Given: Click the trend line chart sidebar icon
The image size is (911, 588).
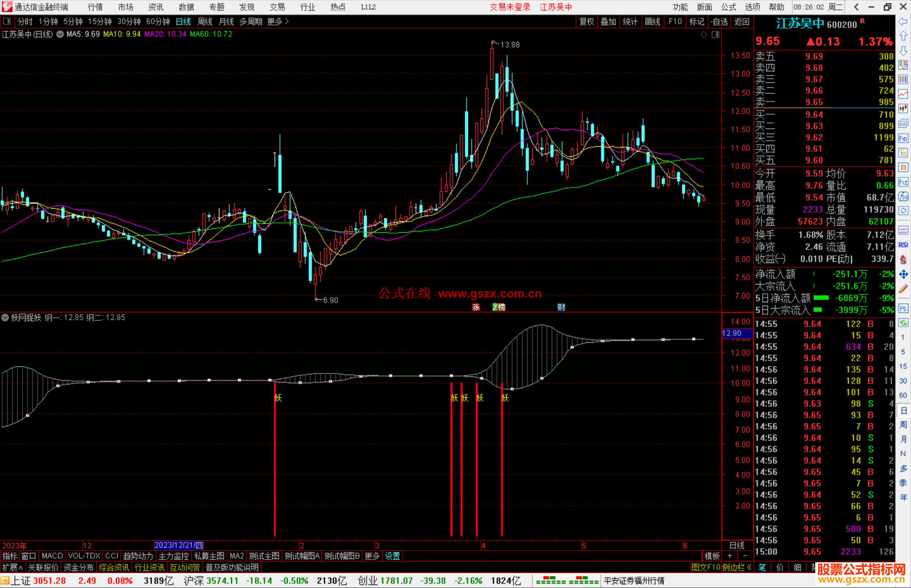Looking at the screenshot, I should tap(903, 94).
